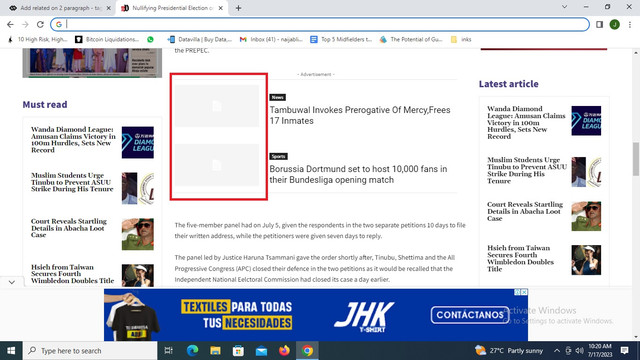Viewport: 640px width, 360px height.
Task: Click Must read Diamond League thumbnail
Action: click(138, 142)
